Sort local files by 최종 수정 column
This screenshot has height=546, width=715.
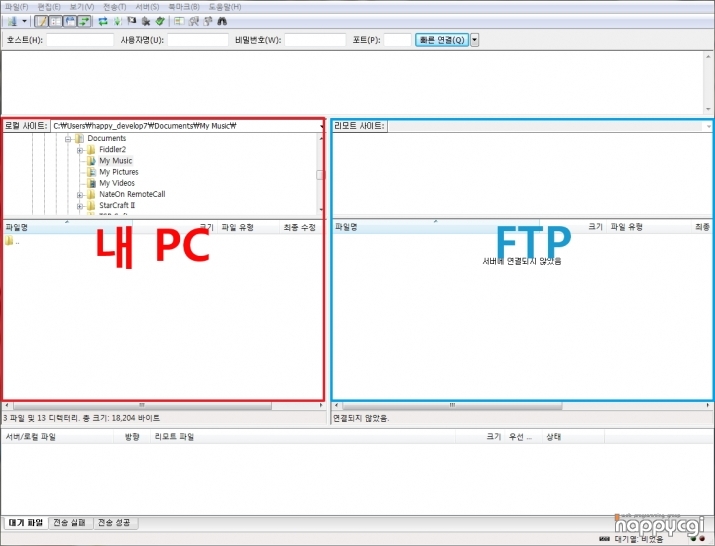coord(301,227)
